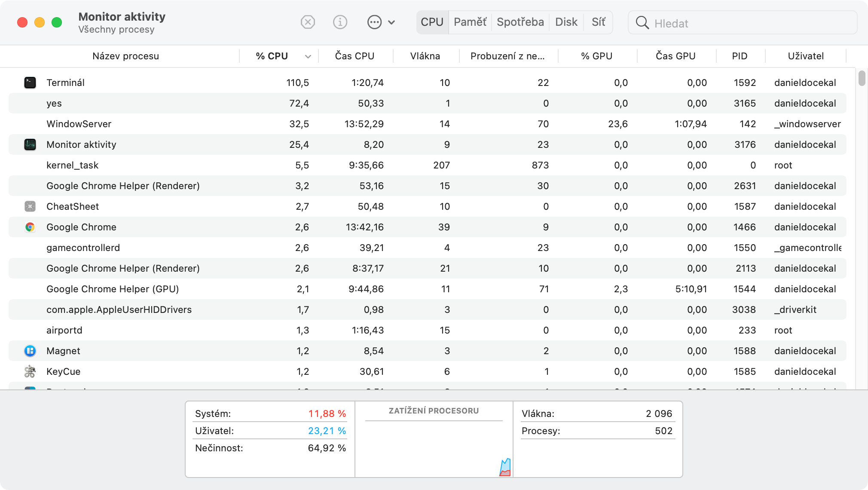Viewport: 868px width, 490px height.
Task: Click the Monitor aktivity process icon
Action: click(30, 144)
